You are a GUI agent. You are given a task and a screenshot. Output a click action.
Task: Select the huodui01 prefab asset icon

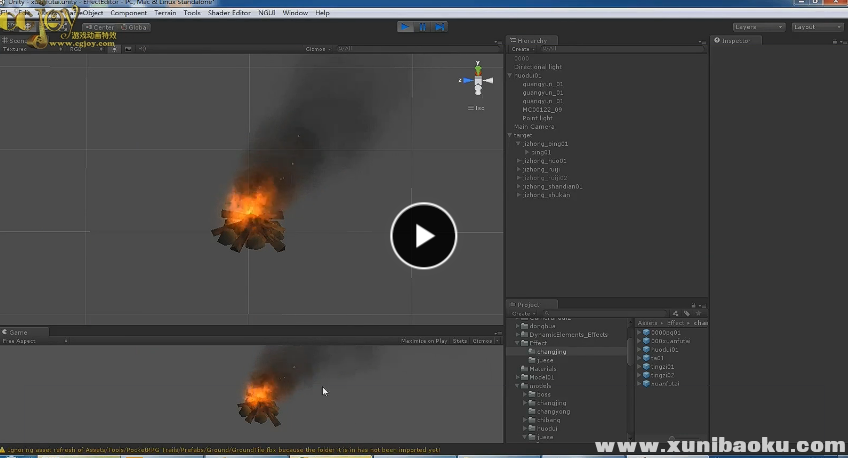pyautogui.click(x=646, y=350)
